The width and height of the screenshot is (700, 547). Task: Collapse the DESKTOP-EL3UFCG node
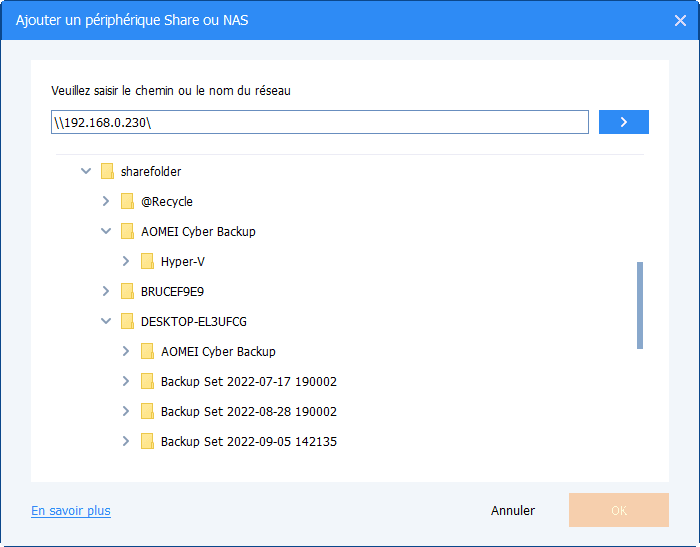point(106,322)
